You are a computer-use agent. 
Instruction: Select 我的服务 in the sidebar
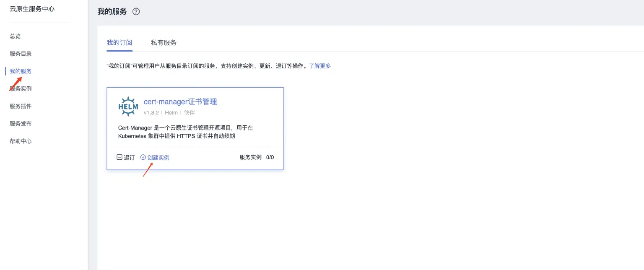(x=21, y=71)
